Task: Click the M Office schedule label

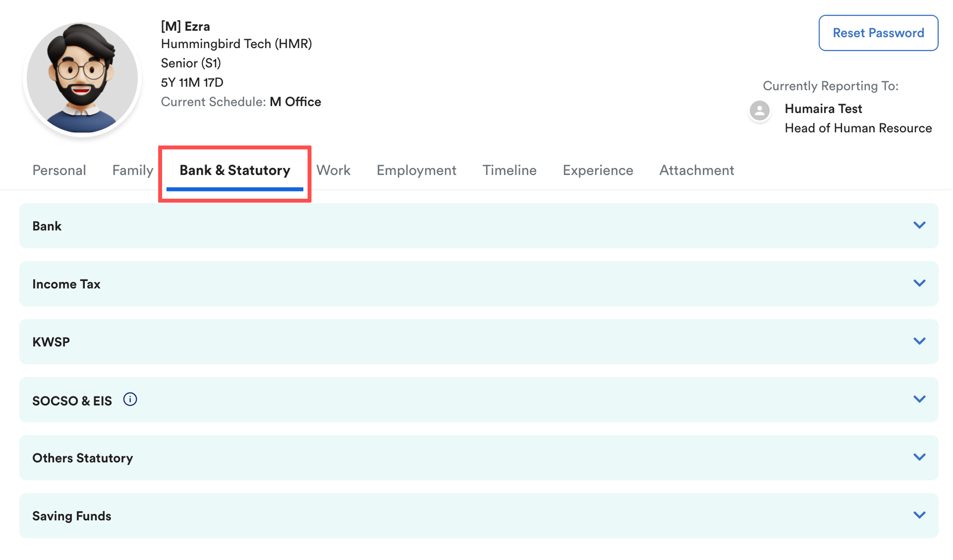Action: 295,102
